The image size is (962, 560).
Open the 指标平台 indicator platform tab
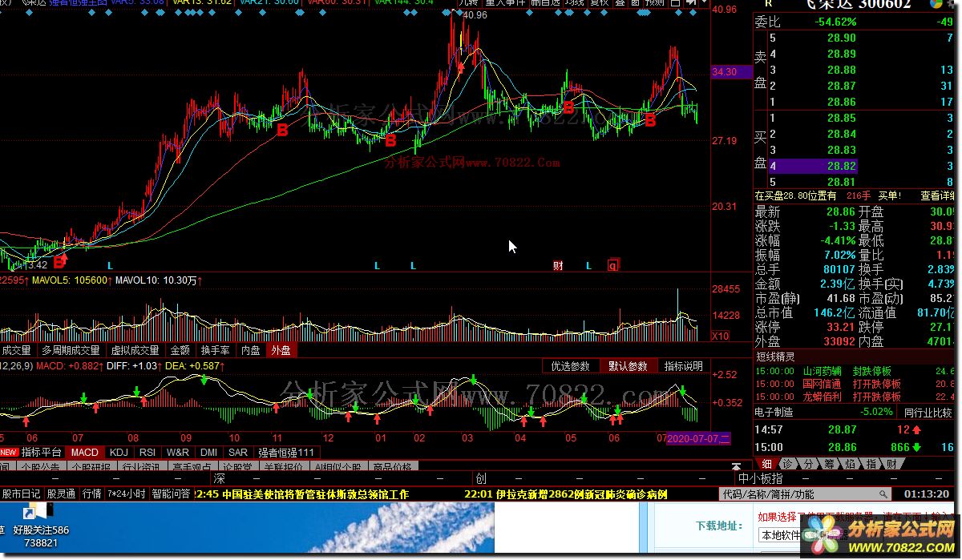pos(41,453)
